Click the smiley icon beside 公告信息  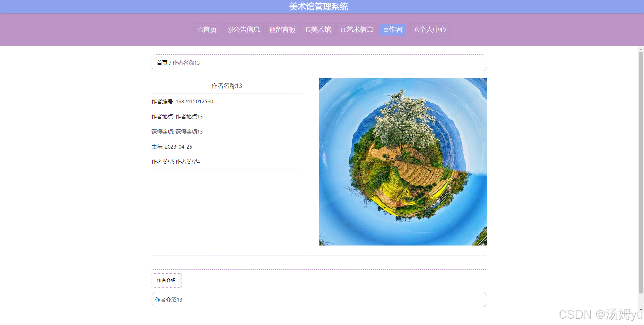coord(230,30)
